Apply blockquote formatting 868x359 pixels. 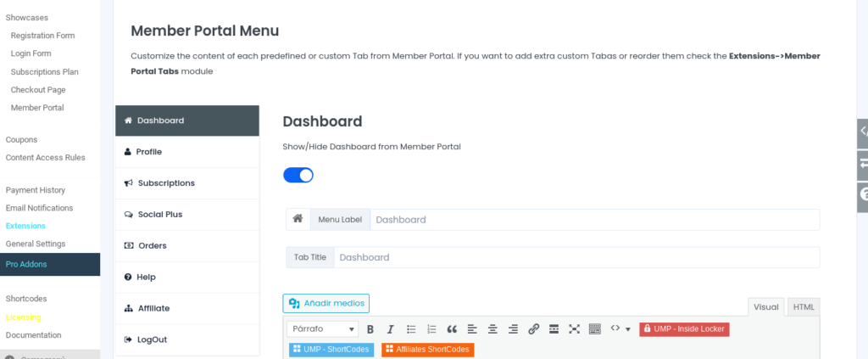point(452,329)
